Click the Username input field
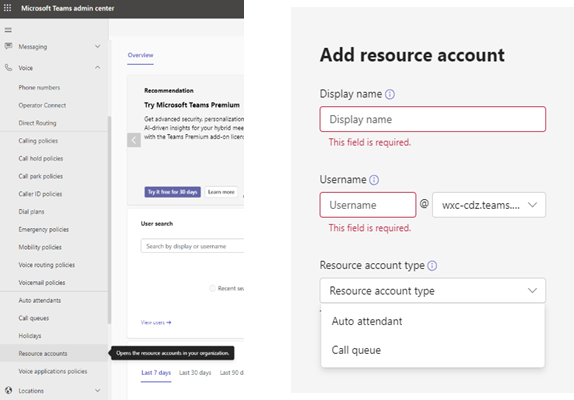Image resolution: width=574 pixels, height=400 pixels. click(x=368, y=205)
